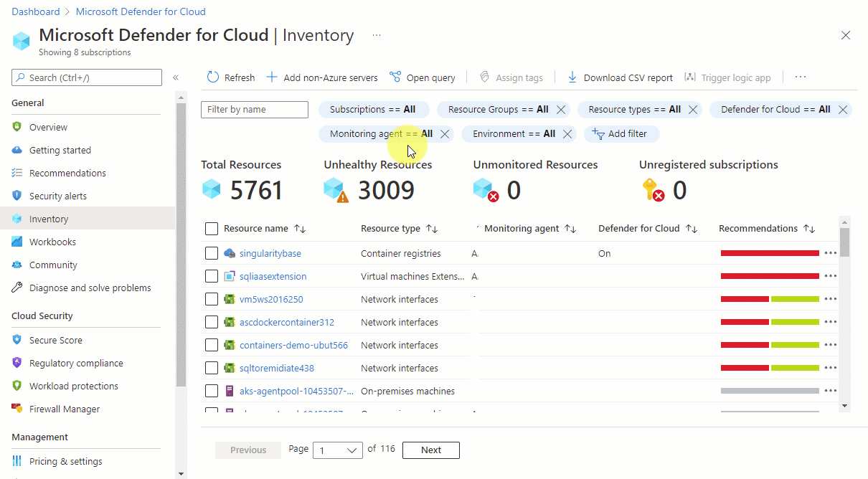The image size is (868, 479).
Task: Click the Download CSV report icon
Action: [572, 77]
